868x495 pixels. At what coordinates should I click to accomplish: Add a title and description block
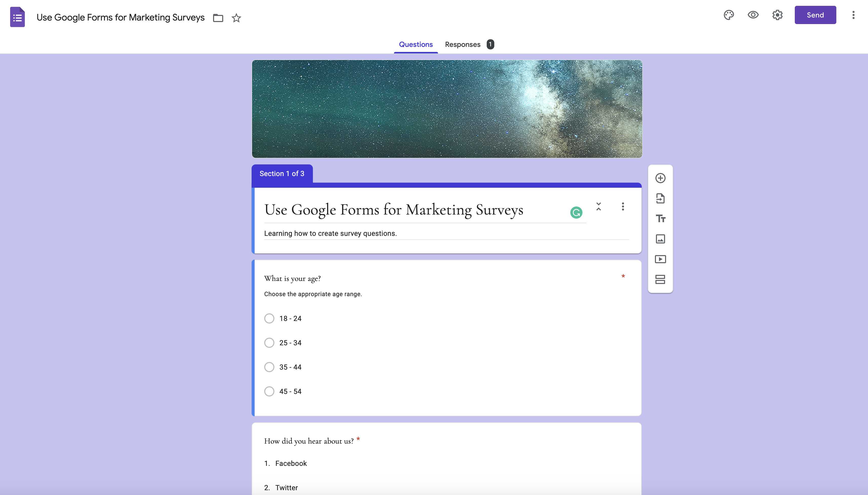tap(660, 219)
